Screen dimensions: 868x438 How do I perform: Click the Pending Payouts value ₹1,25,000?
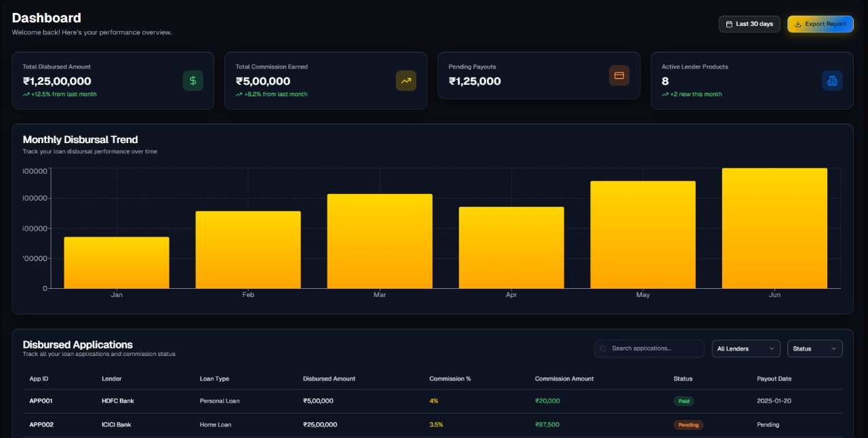pos(475,81)
